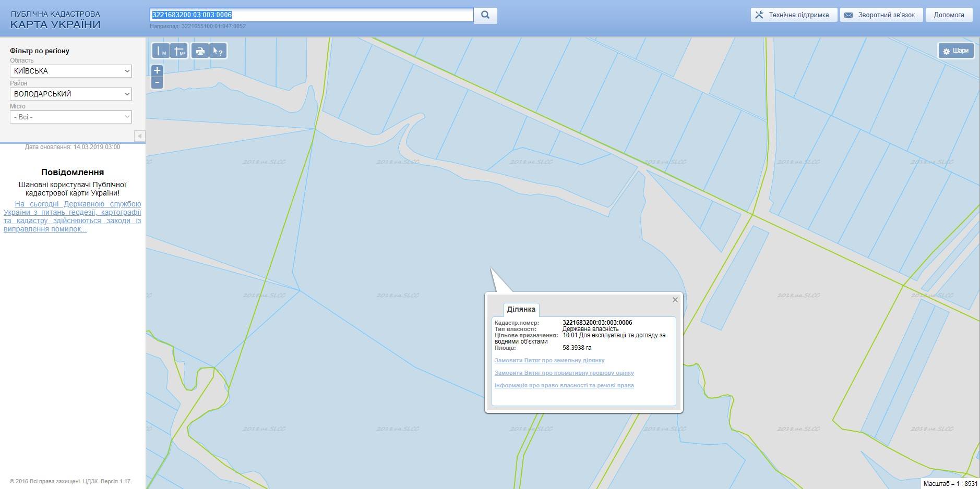The image size is (980, 489).
Task: Click Технічна підтримка button
Action: 794,15
